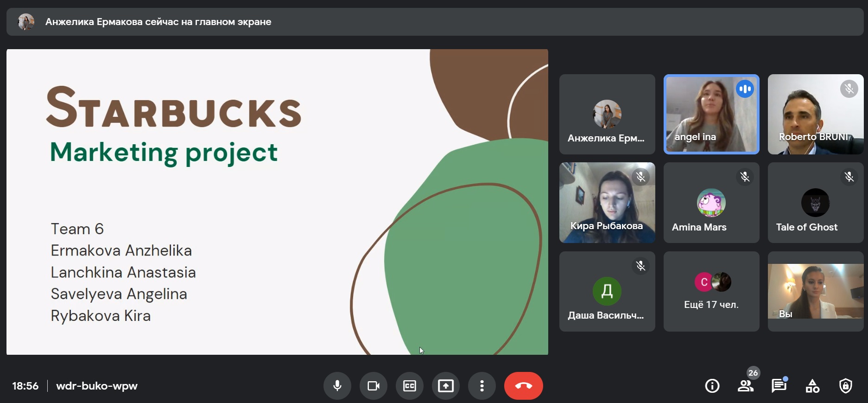
Task: Select Даша Васильч... participant tile
Action: tap(607, 291)
